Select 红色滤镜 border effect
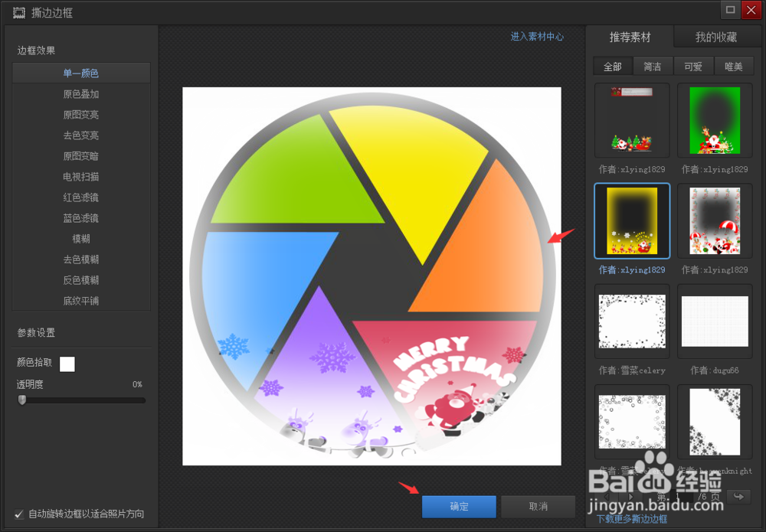This screenshot has height=532, width=766. (x=81, y=197)
